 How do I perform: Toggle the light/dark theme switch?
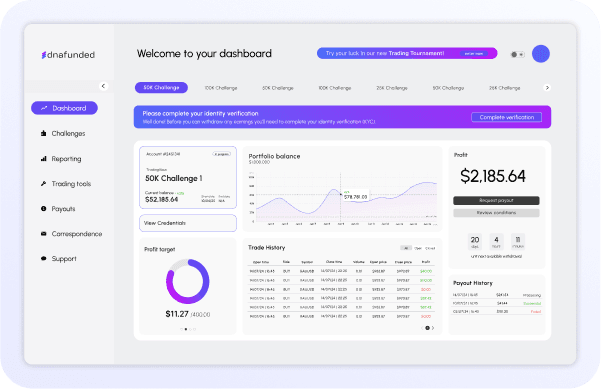[x=517, y=54]
